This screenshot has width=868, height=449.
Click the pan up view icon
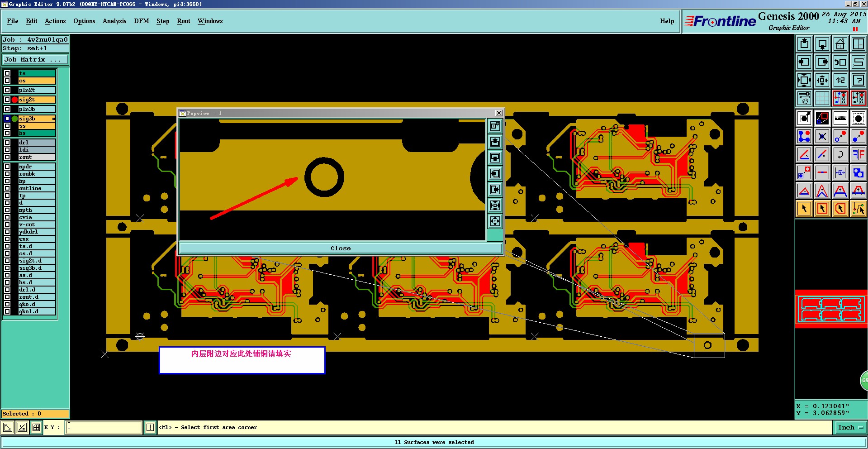tap(804, 44)
